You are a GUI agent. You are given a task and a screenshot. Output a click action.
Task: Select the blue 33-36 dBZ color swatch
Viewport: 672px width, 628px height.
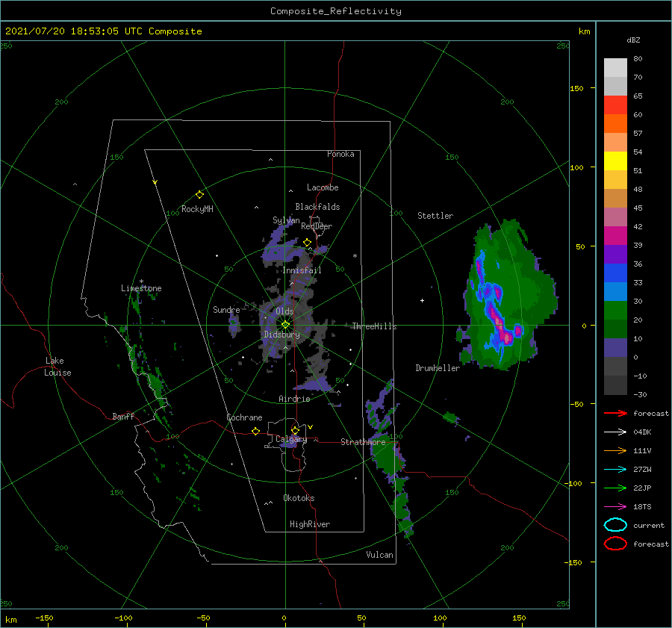(615, 273)
